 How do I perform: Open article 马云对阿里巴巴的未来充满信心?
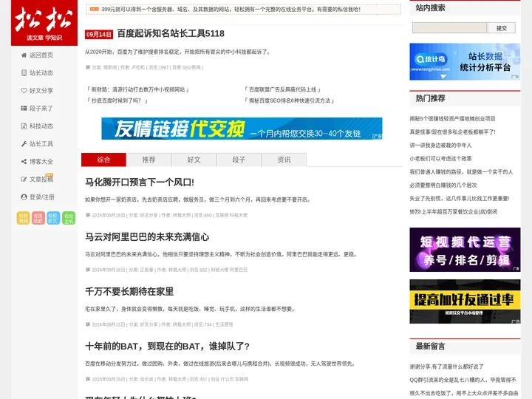pyautogui.click(x=147, y=237)
